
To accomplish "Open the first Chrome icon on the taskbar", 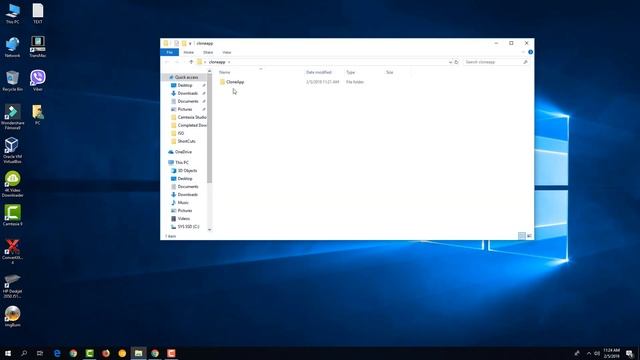I will (73, 353).
